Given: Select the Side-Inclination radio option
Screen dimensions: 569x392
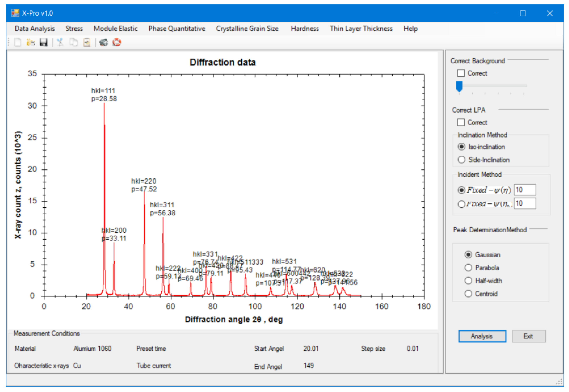Looking at the screenshot, I should tap(461, 160).
